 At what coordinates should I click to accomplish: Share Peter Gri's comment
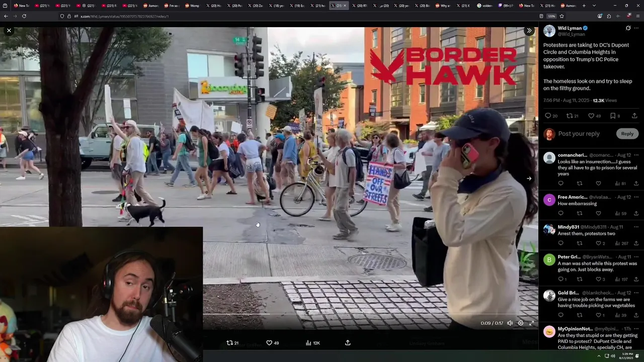point(636,279)
